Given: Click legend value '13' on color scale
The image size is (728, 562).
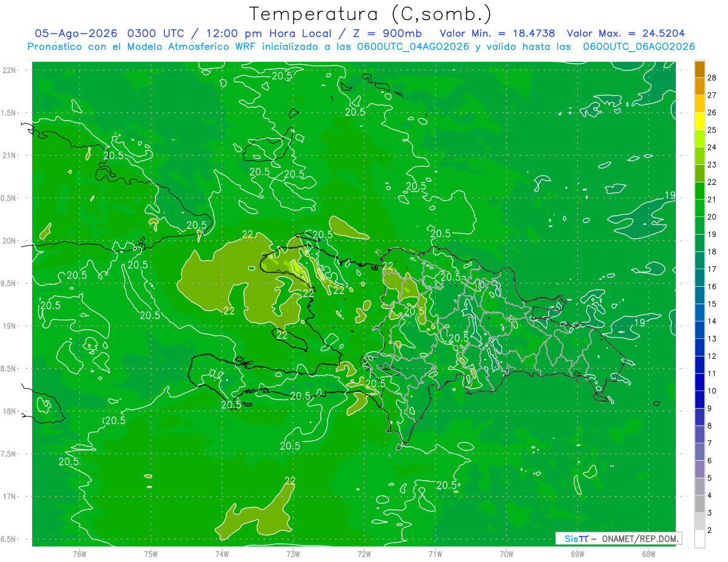Looking at the screenshot, I should pos(712,338).
